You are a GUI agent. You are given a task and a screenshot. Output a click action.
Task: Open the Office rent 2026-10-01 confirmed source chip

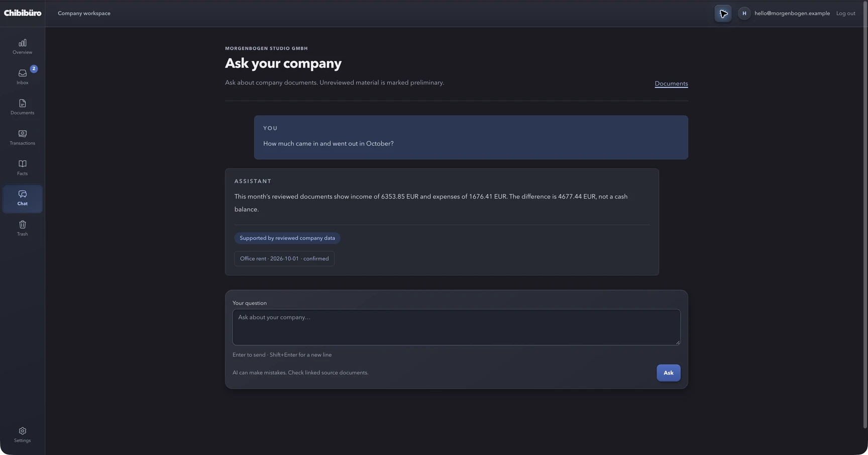(284, 259)
